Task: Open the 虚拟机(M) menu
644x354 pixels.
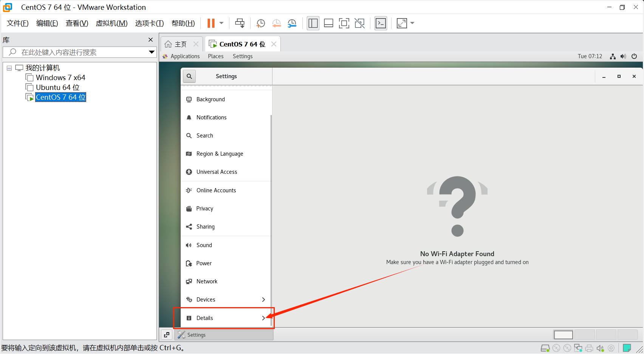Action: 111,23
